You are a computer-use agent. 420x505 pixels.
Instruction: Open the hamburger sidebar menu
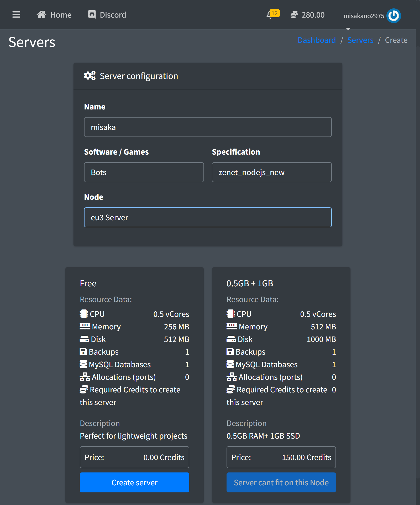pyautogui.click(x=16, y=15)
